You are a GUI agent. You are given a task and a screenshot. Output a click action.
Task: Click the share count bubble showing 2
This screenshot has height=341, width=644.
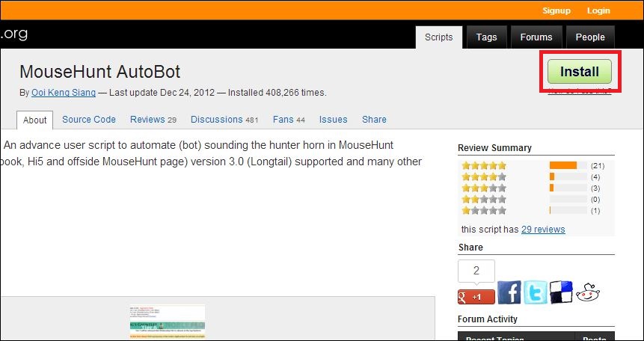pos(476,271)
